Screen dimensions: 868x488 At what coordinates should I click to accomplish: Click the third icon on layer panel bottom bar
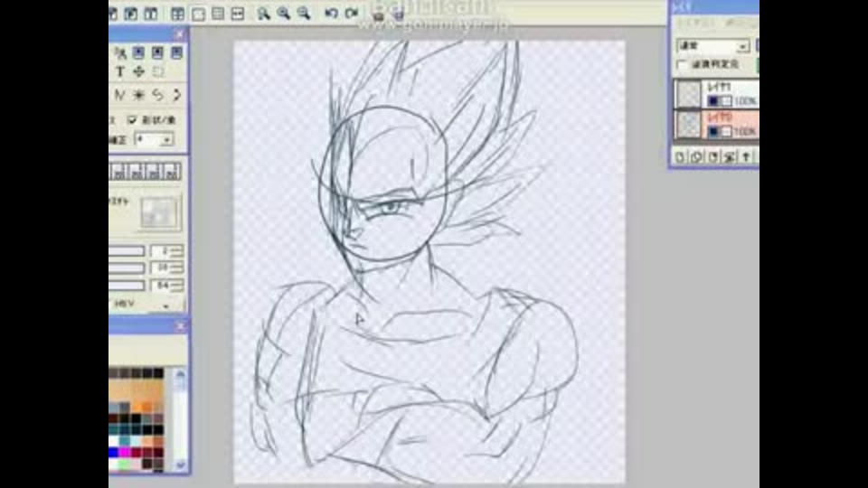click(x=713, y=157)
